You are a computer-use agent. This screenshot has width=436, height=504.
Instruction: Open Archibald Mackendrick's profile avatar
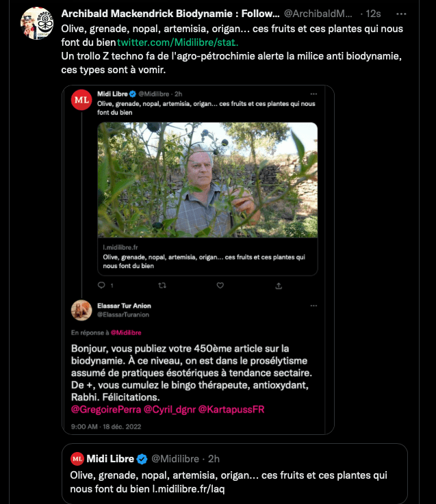37,23
